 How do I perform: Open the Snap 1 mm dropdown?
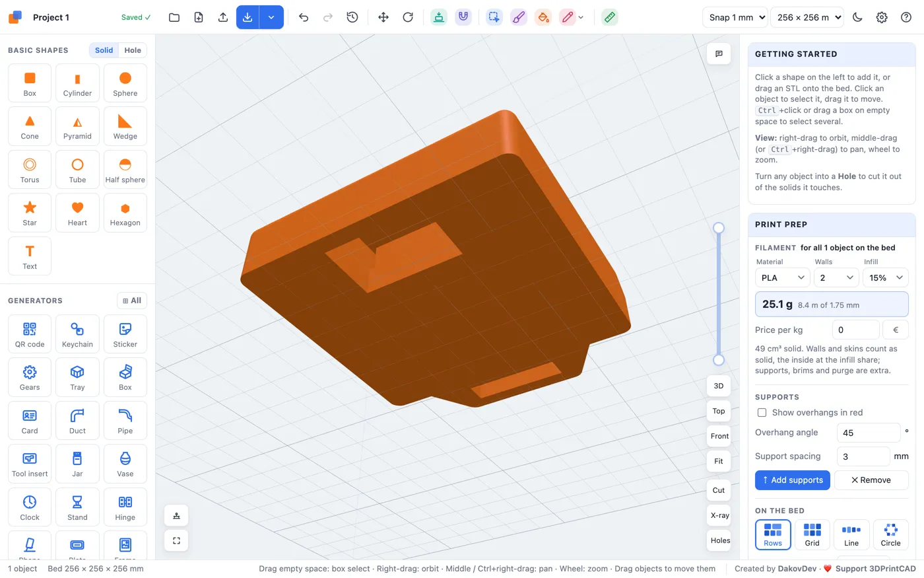[735, 17]
